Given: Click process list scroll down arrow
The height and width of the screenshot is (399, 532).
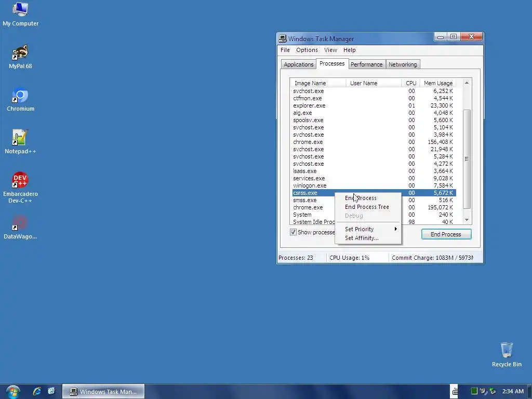Looking at the screenshot, I should (467, 220).
